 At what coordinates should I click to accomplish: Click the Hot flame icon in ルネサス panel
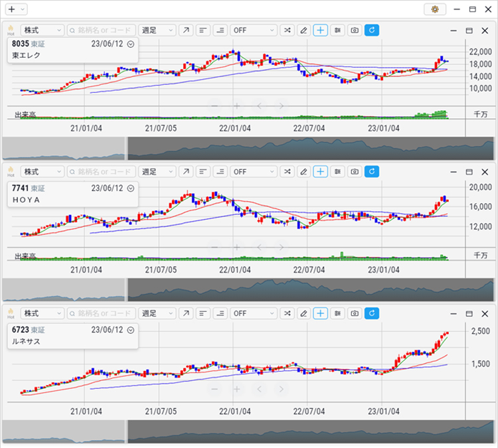(11, 313)
